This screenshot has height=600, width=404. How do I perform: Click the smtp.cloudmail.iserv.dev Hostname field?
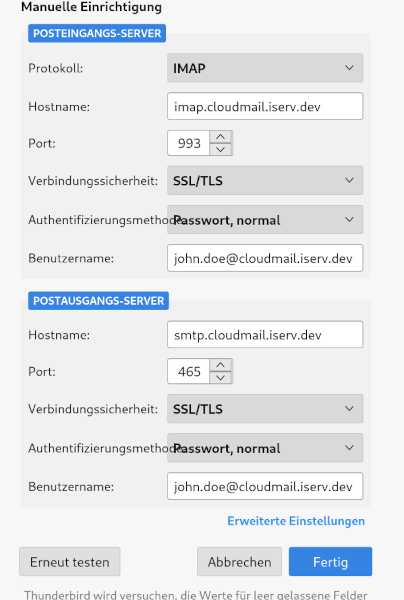[x=265, y=334]
